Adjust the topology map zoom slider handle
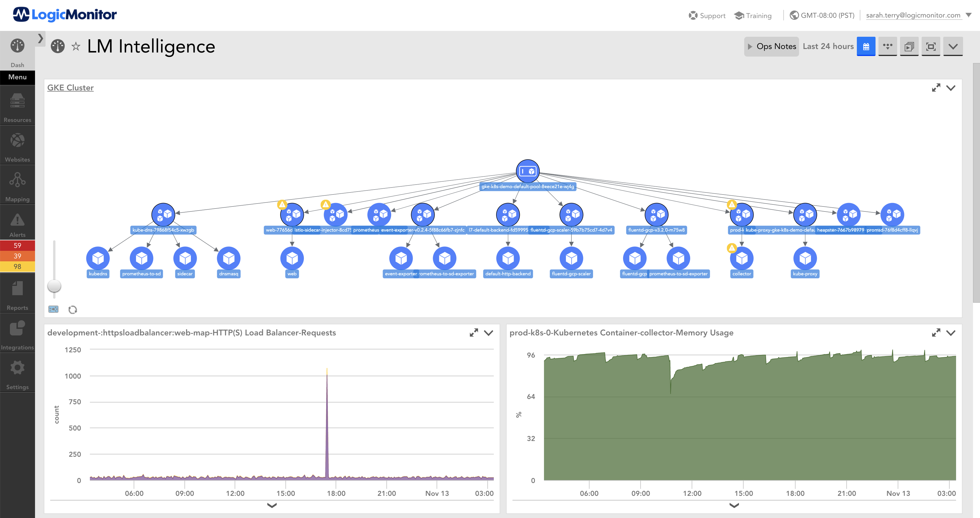Viewport: 980px width, 518px height. point(54,286)
